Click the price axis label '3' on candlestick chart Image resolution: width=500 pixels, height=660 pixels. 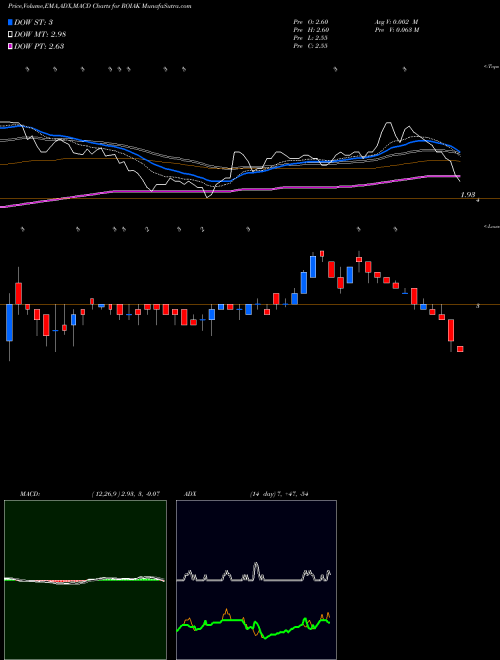tap(477, 306)
